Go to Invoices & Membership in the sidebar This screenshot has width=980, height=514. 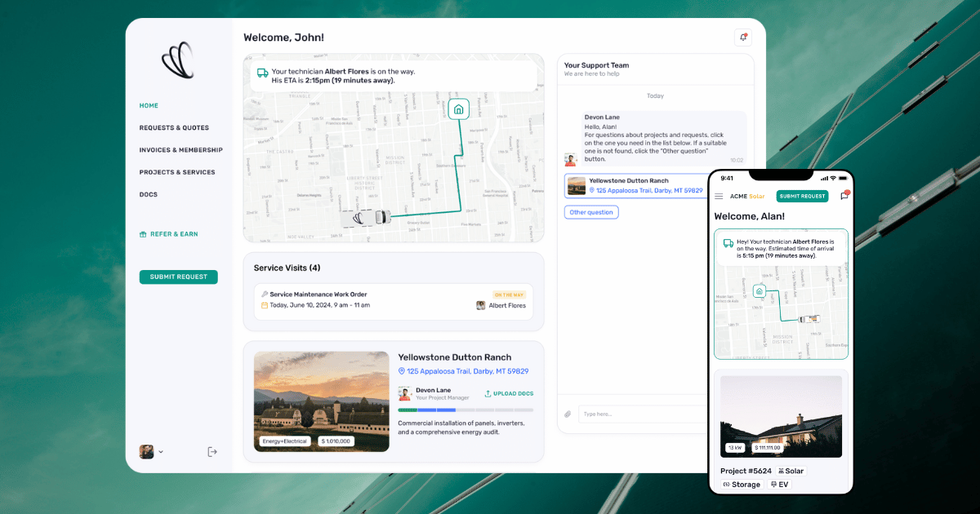pyautogui.click(x=181, y=150)
